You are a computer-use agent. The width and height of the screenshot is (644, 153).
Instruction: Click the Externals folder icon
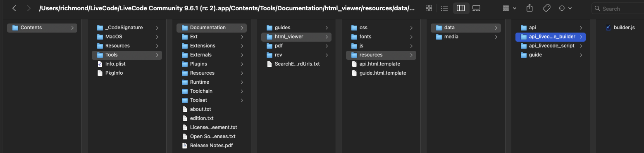click(185, 55)
